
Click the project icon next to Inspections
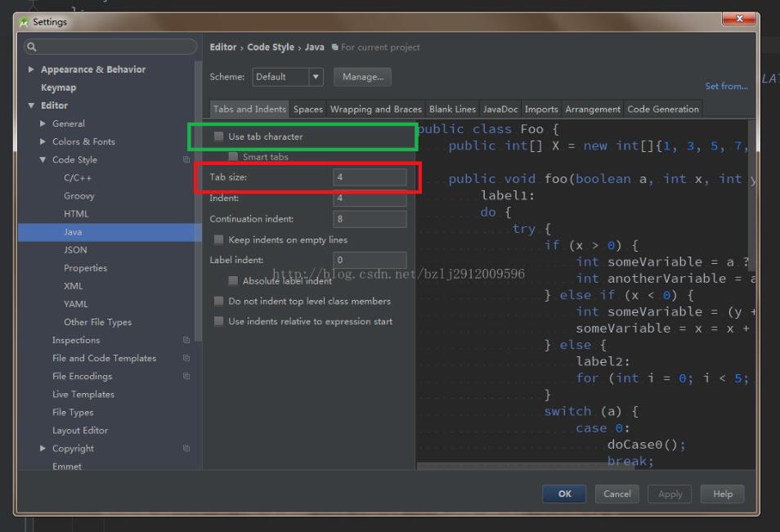coord(188,340)
